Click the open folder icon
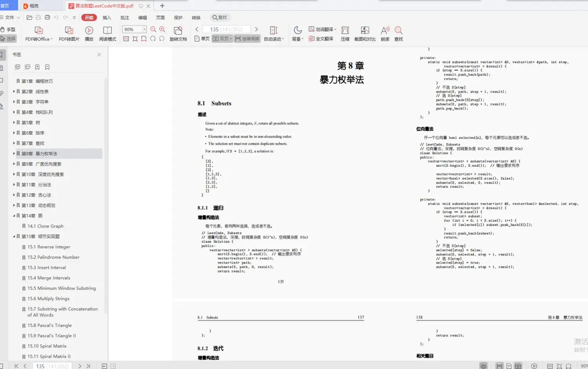Screen dimensions: 588x369 click(x=29, y=17)
